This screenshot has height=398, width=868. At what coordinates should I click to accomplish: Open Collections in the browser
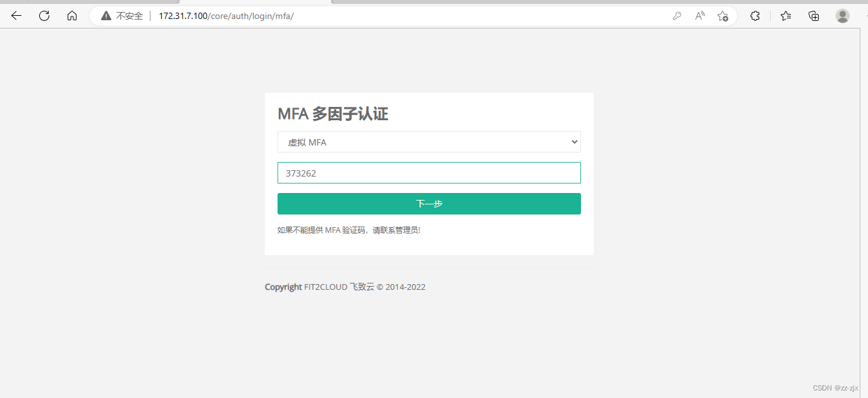(x=814, y=16)
